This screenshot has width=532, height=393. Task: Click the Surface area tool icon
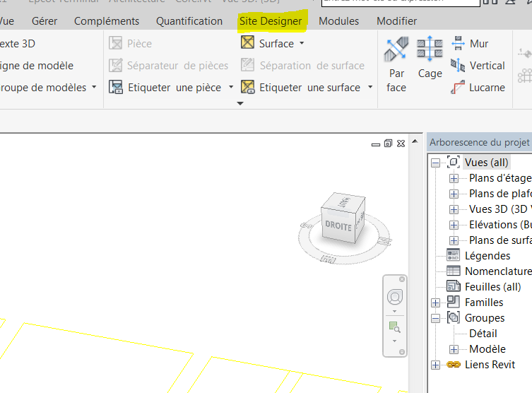tap(247, 44)
